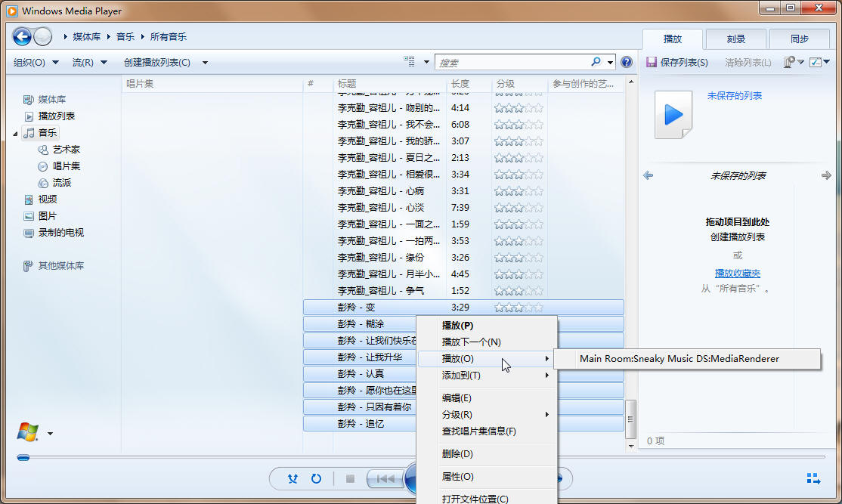The height and width of the screenshot is (504, 842).
Task: Click the All Music breadcrumb segment
Action: point(168,36)
